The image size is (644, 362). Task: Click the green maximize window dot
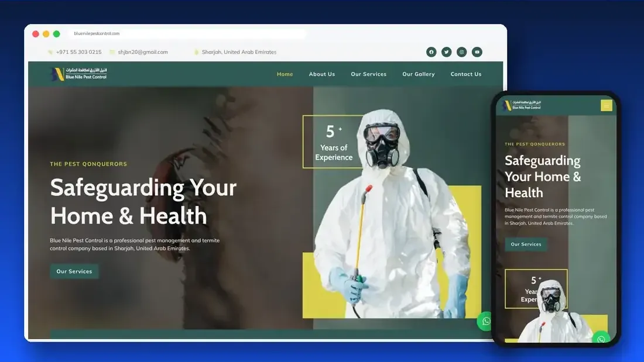click(x=57, y=34)
